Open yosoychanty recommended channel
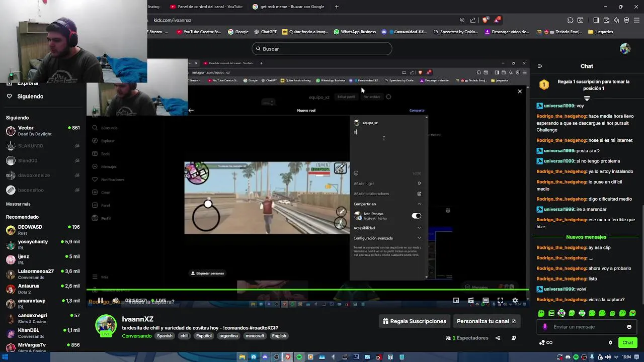 click(x=43, y=244)
